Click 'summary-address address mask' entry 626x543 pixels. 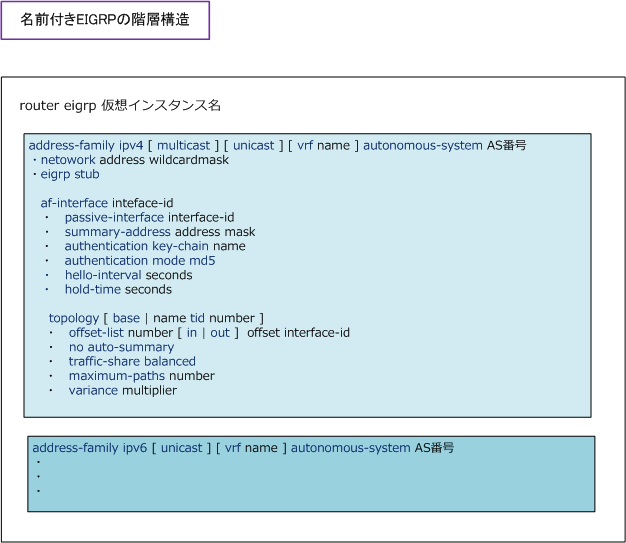(160, 232)
